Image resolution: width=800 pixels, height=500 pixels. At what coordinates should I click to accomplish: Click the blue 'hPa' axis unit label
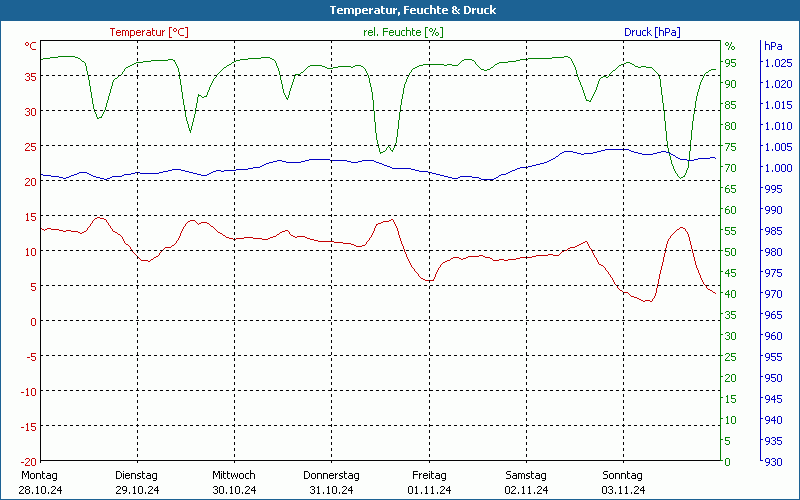click(773, 46)
